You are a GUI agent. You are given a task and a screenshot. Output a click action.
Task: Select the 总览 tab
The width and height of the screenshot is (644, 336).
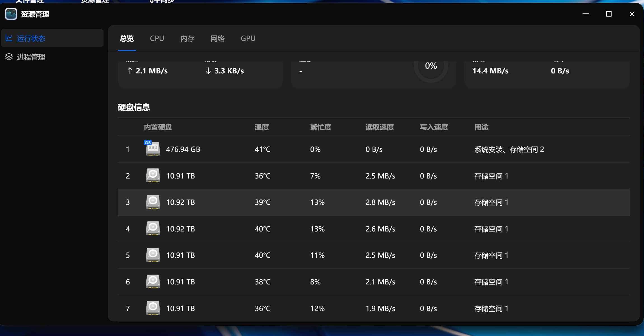pyautogui.click(x=127, y=38)
